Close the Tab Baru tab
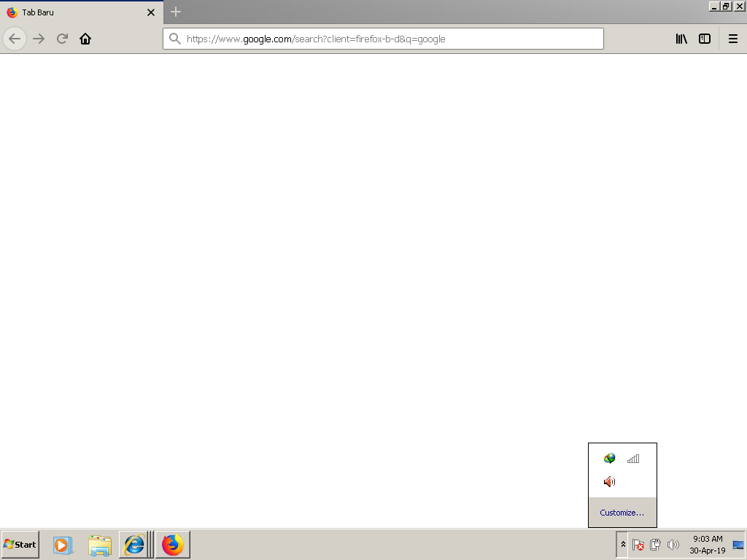 pos(151,12)
